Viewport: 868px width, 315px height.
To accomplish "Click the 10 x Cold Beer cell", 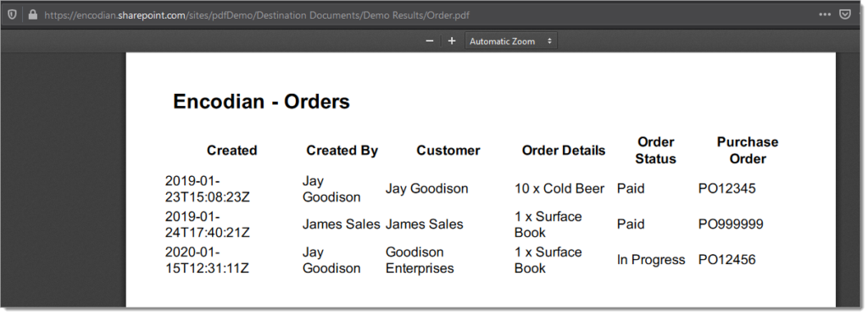I will [x=559, y=189].
